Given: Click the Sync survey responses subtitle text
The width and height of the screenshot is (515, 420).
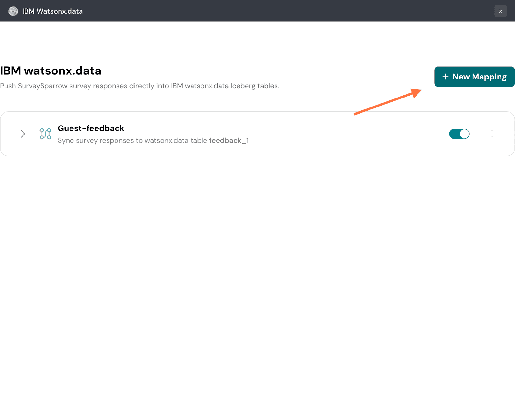Looking at the screenshot, I should click(132, 141).
